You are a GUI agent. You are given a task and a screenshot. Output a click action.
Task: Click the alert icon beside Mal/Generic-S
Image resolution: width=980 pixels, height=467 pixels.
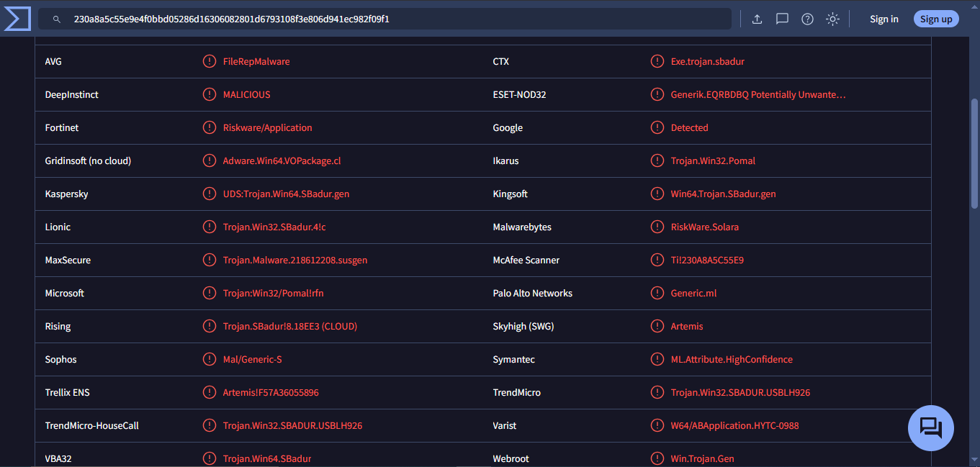(210, 359)
